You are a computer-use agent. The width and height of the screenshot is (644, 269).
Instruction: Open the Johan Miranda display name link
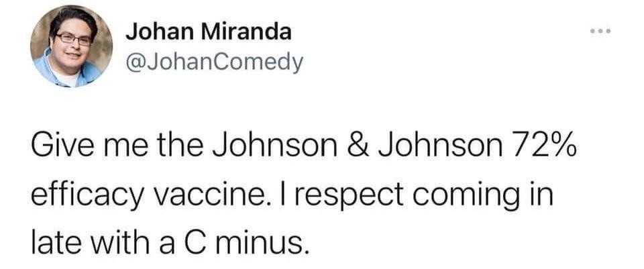point(209,31)
